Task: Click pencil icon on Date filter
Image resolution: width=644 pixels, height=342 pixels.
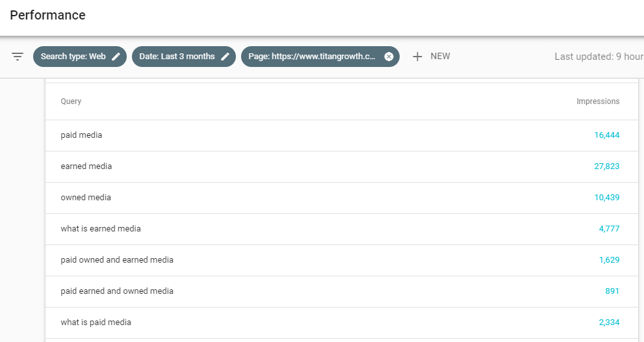Action: click(x=225, y=57)
